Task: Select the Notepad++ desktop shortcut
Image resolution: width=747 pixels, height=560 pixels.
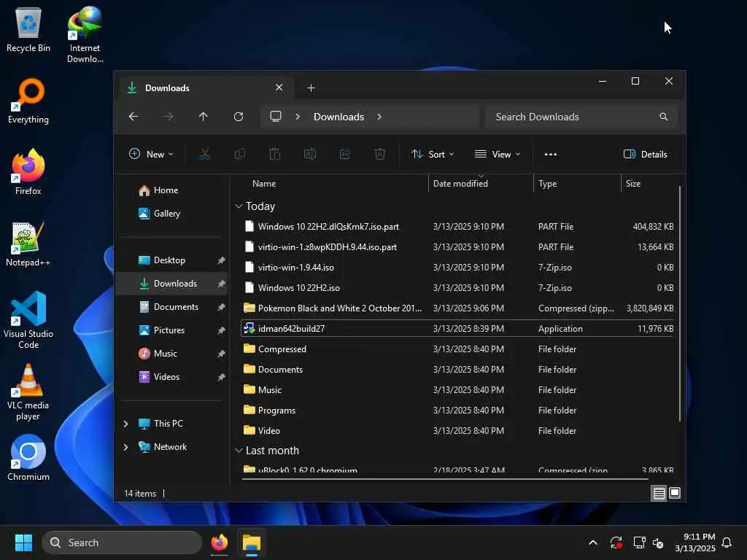Action: pos(28,244)
